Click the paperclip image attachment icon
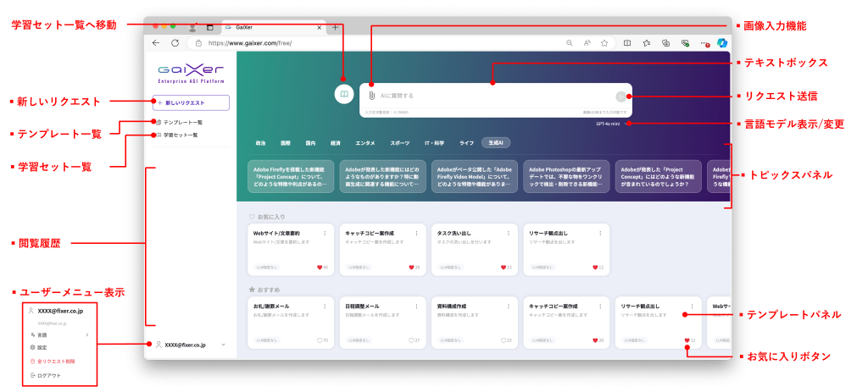The height and width of the screenshot is (392, 868). tap(371, 96)
